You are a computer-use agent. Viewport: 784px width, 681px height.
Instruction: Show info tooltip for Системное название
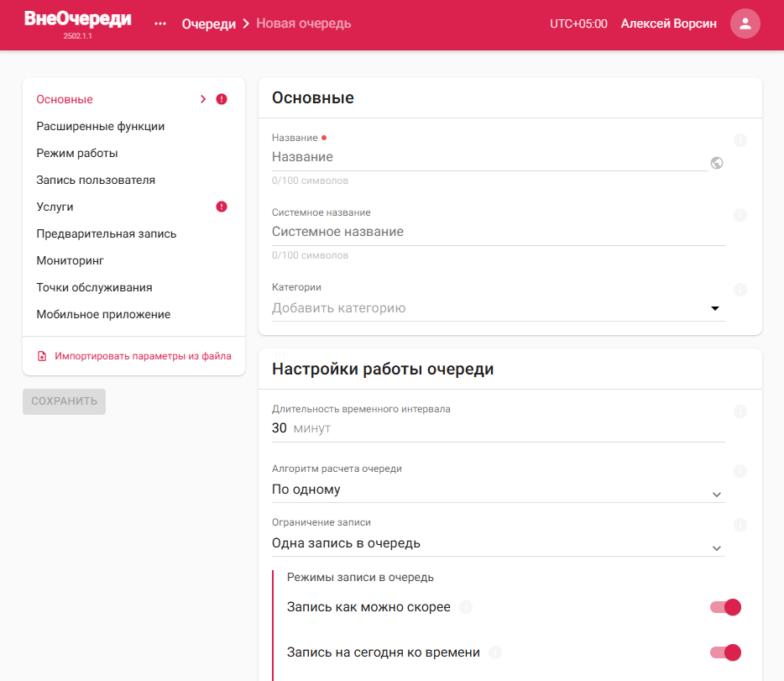coord(740,215)
